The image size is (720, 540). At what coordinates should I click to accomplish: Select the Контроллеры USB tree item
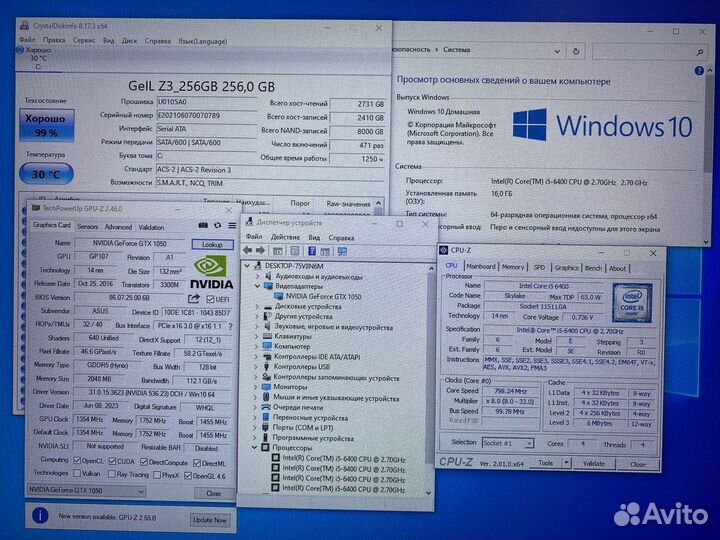[302, 367]
